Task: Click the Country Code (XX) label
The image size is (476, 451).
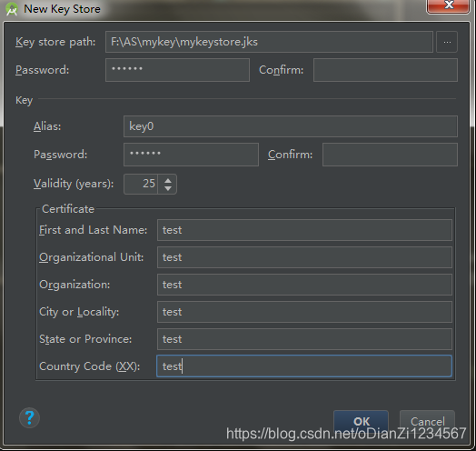Action: pyautogui.click(x=90, y=366)
